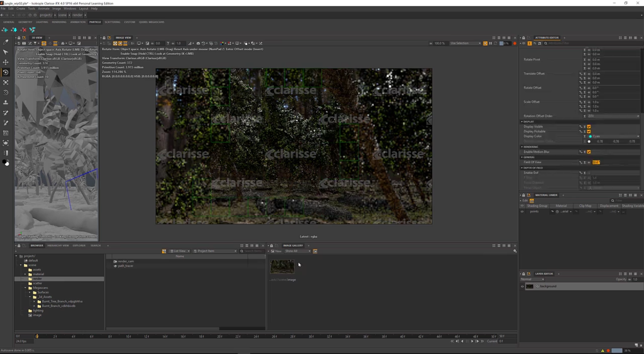Lock the Attribute Editor panel
Viewport: 644px width, 354px height.
tap(524, 38)
